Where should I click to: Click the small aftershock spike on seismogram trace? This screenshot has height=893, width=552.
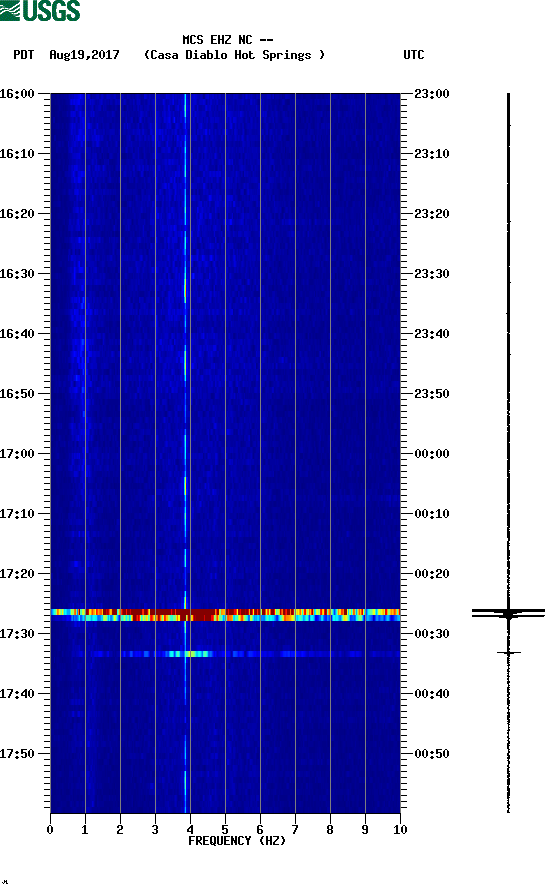509,653
